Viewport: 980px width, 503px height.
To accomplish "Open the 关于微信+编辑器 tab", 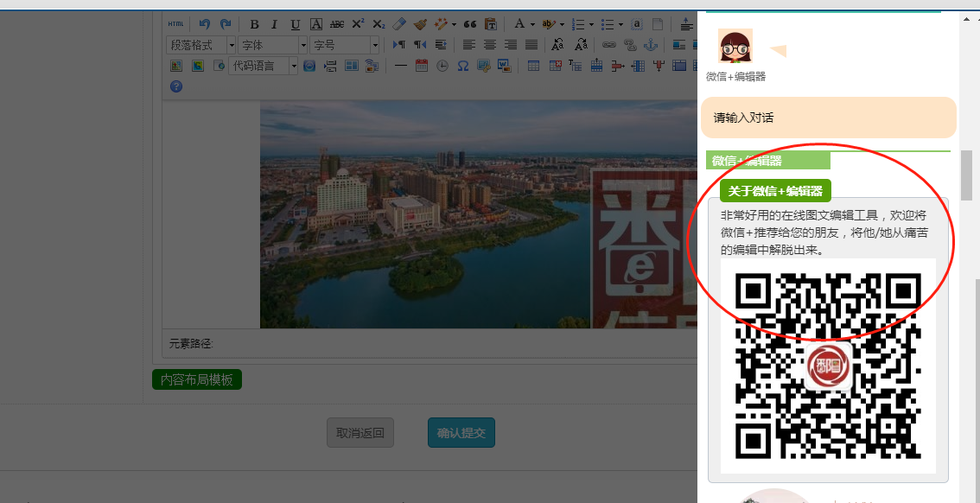I will (x=775, y=191).
